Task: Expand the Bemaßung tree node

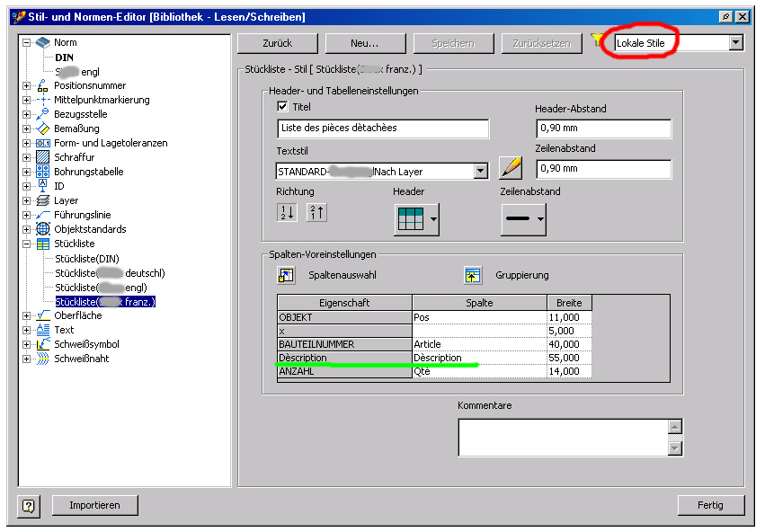Action: pos(27,129)
